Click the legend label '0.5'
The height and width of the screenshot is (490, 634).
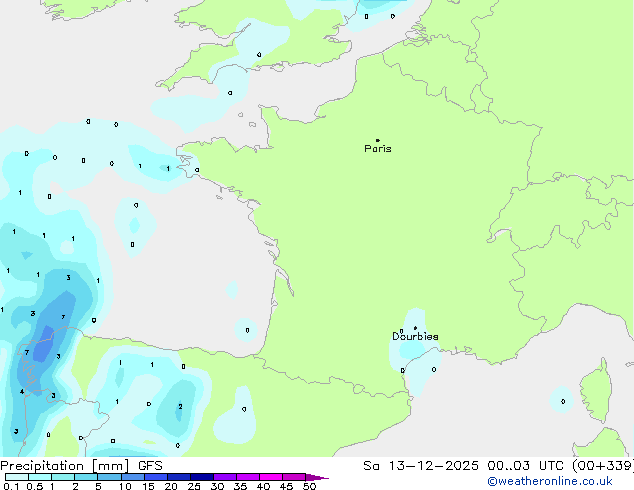coord(35,486)
